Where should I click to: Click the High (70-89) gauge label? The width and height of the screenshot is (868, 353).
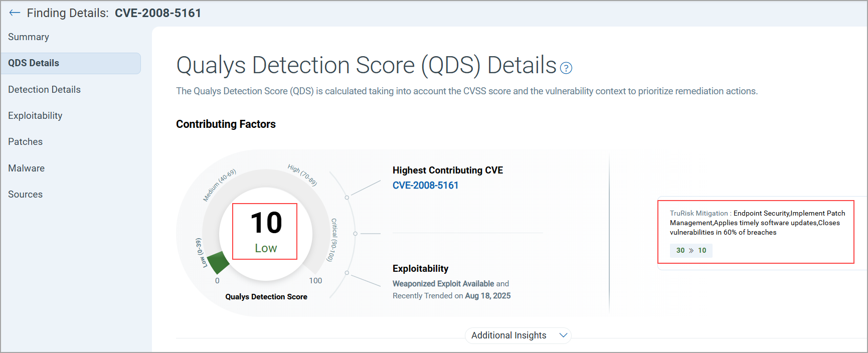click(302, 175)
